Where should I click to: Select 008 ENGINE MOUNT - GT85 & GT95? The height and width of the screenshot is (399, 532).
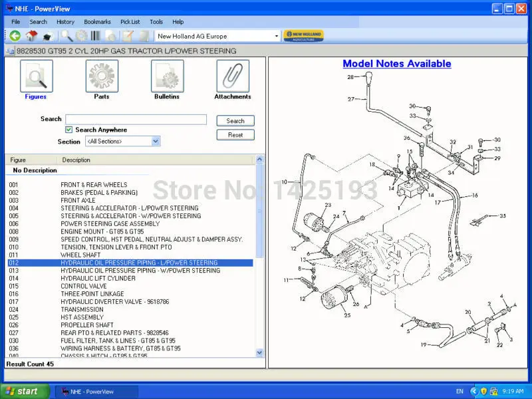pos(130,231)
